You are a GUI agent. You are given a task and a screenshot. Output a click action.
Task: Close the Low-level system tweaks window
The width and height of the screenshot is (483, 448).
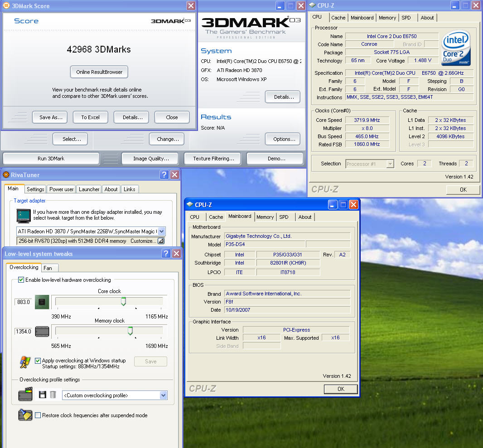(177, 253)
